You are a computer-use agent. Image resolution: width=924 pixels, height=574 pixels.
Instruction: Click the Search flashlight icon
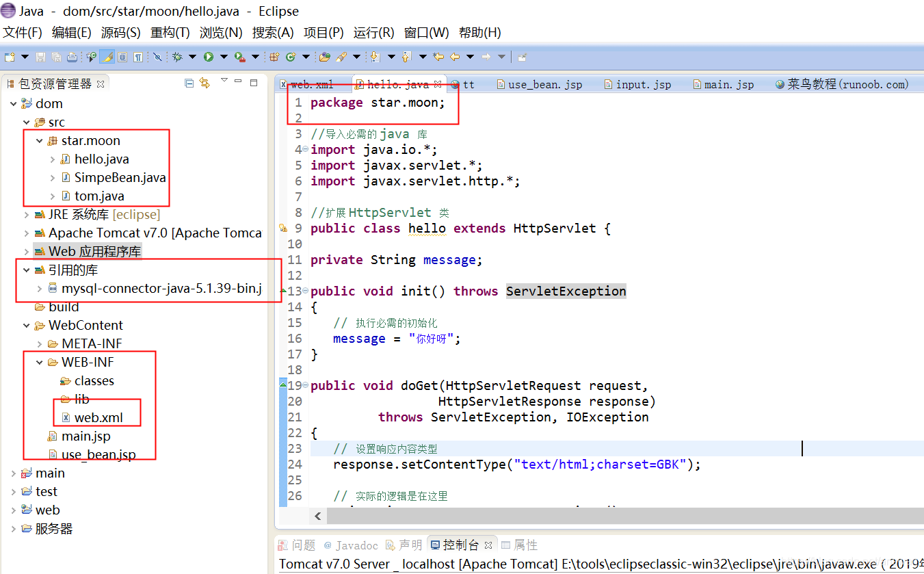pyautogui.click(x=341, y=57)
